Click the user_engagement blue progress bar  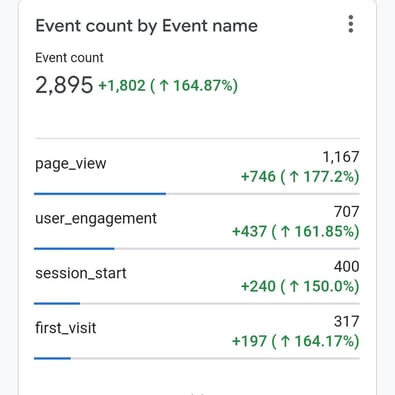pos(74,248)
